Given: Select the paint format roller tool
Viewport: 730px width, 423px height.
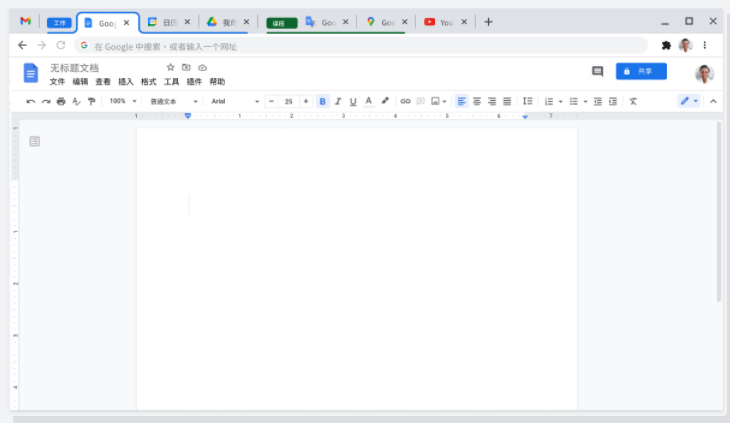Looking at the screenshot, I should (91, 101).
